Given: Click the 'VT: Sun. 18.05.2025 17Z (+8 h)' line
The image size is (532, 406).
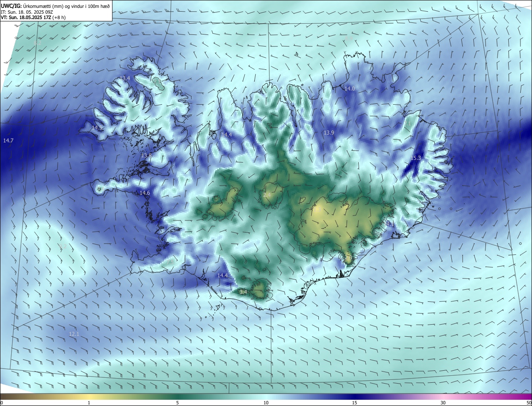Looking at the screenshot, I should click(x=34, y=17).
